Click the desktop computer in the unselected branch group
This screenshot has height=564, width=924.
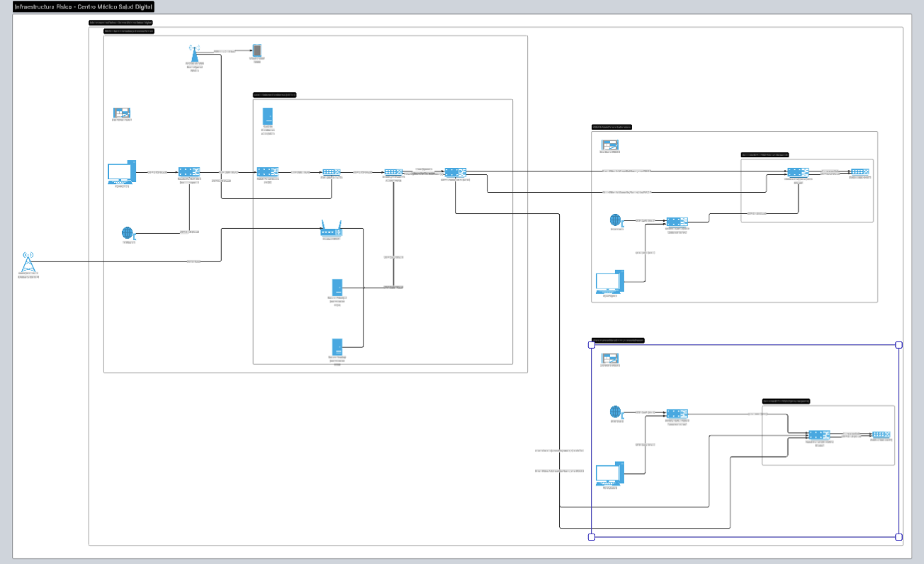pyautogui.click(x=610, y=282)
